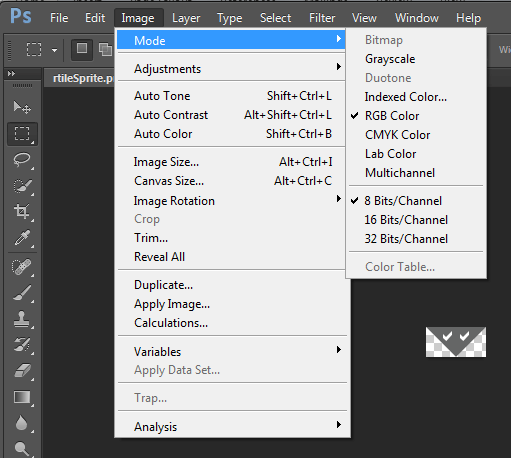The width and height of the screenshot is (511, 458).
Task: Select the Lasso tool
Action: [x=22, y=160]
